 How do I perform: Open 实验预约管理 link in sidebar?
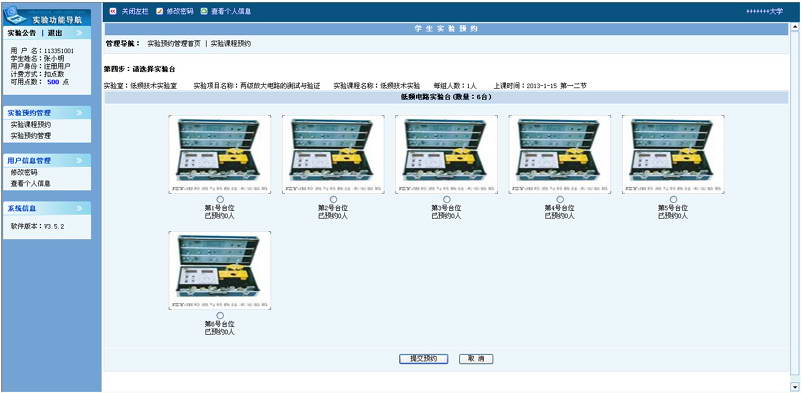pyautogui.click(x=31, y=136)
